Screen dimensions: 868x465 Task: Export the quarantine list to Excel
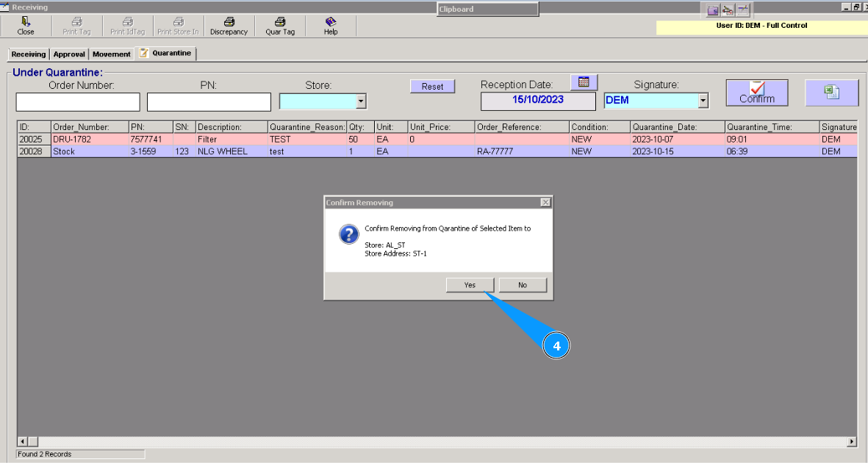click(832, 91)
